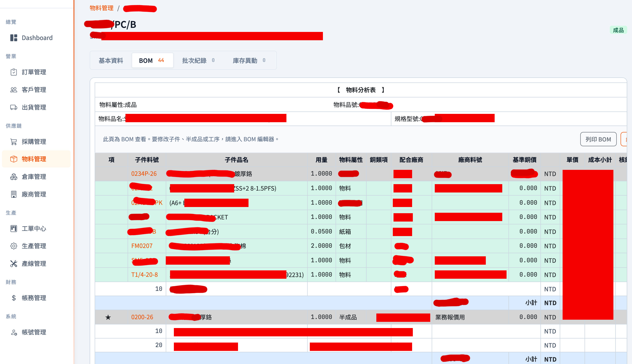Go to 訂單管理 in the sidebar
This screenshot has width=632, height=364.
coord(36,72)
